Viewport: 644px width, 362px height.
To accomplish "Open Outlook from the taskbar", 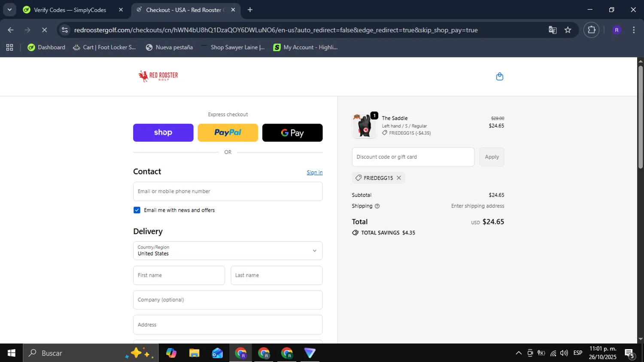I will tap(217, 353).
